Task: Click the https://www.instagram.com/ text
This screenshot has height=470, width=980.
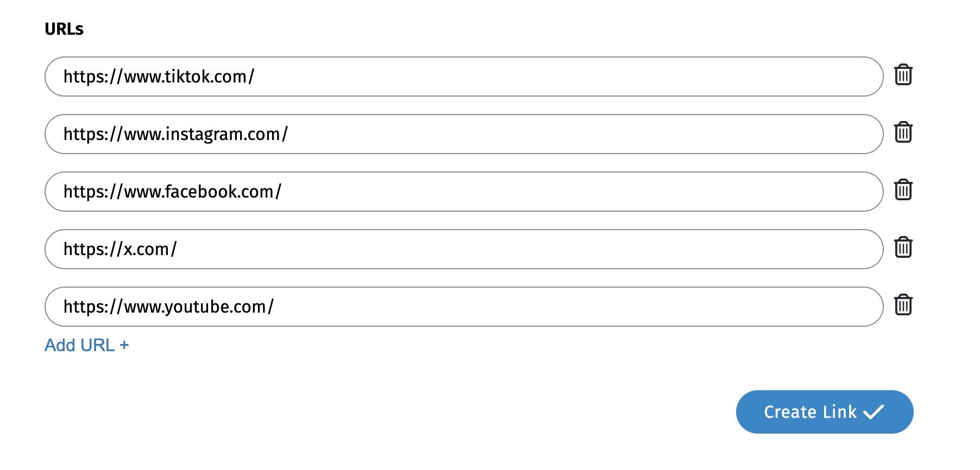Action: [175, 134]
